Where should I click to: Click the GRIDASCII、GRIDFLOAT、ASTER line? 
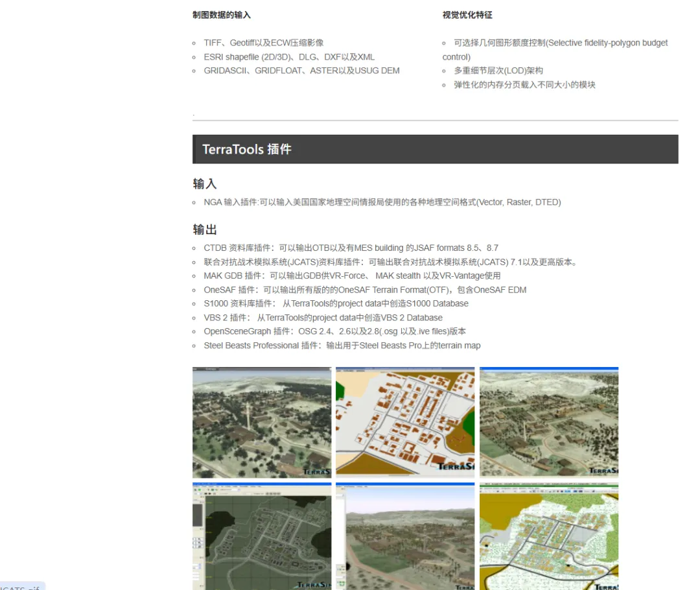click(301, 71)
